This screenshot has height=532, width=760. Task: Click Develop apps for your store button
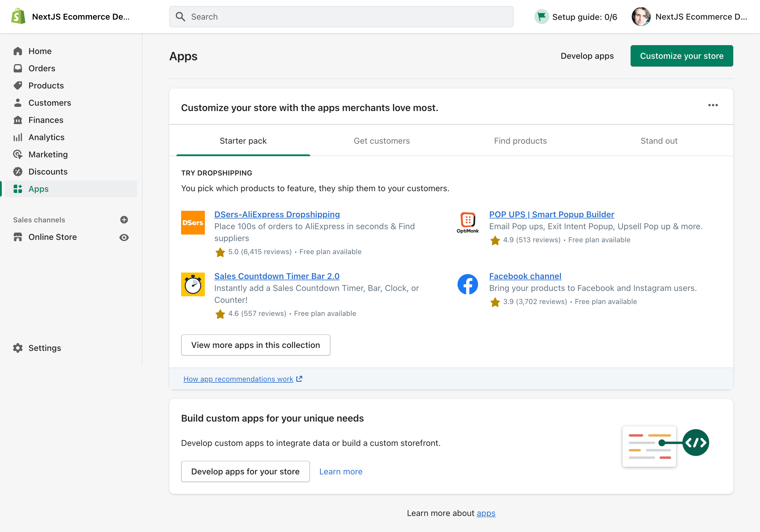click(x=245, y=471)
